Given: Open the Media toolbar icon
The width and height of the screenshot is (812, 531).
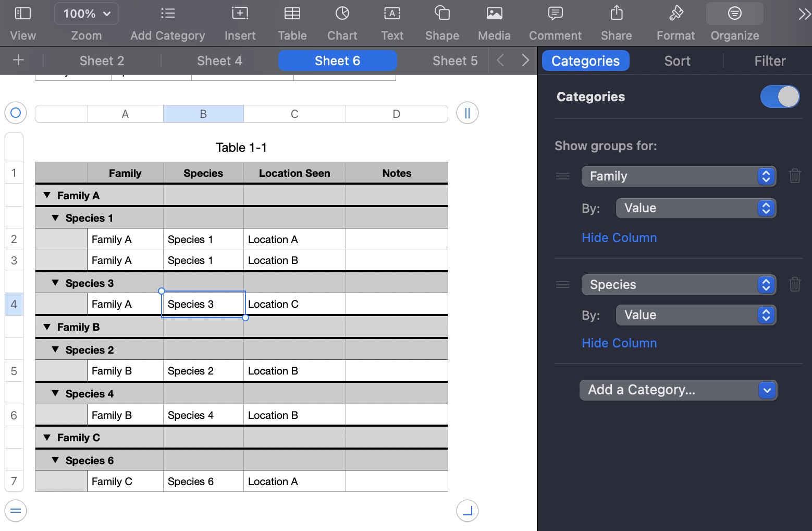Looking at the screenshot, I should click(494, 22).
